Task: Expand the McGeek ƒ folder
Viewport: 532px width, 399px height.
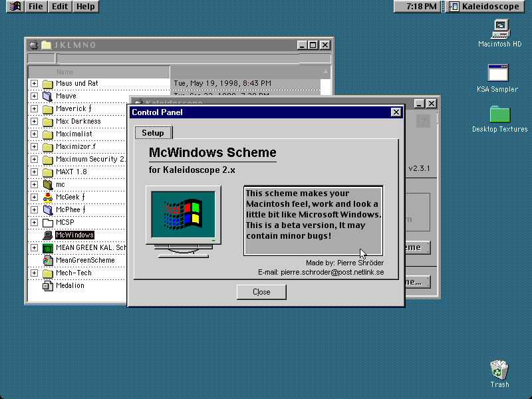Action: tap(34, 197)
